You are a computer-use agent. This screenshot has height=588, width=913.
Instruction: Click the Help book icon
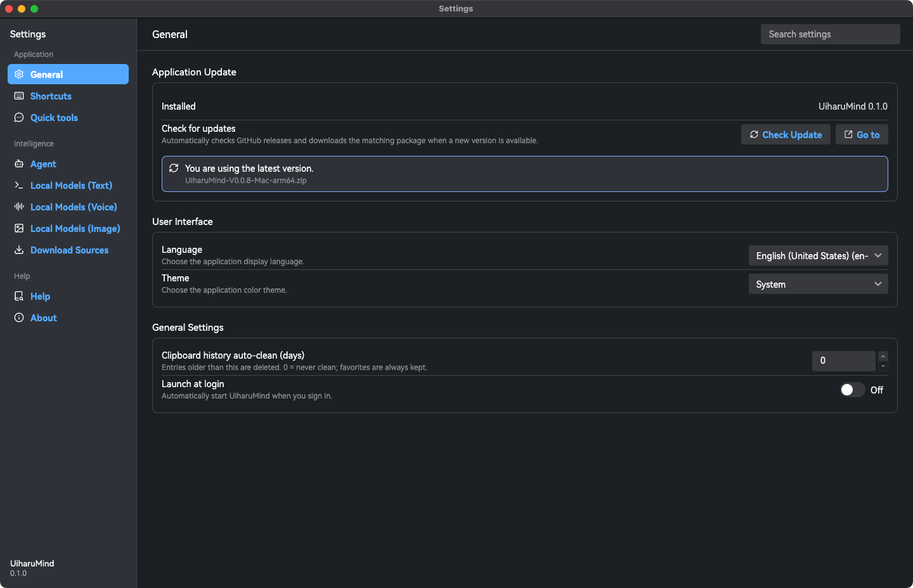coord(19,296)
